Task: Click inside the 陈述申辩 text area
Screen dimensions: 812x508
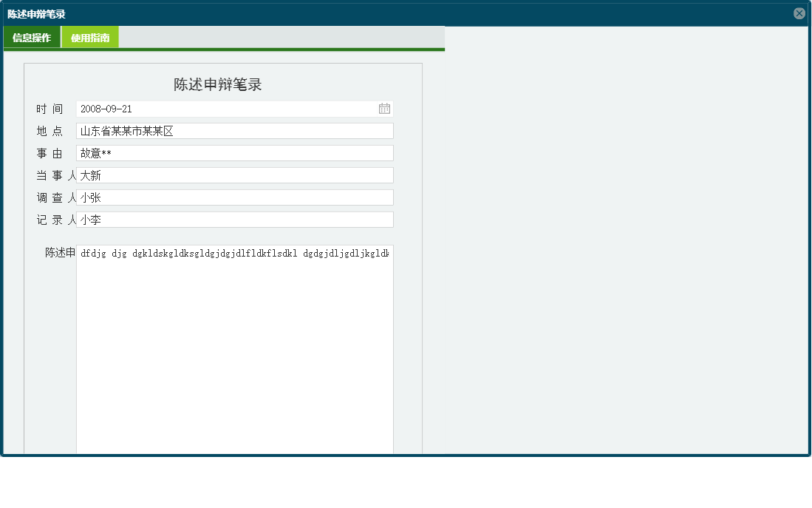Action: coord(235,349)
